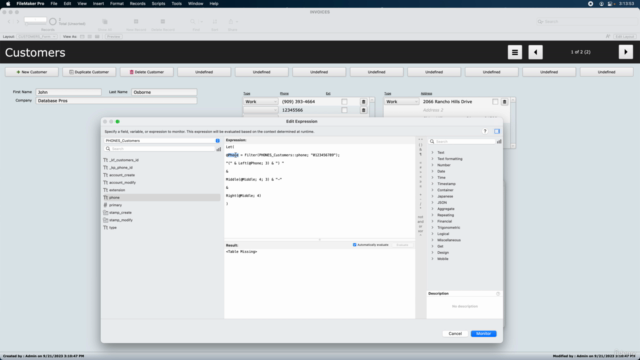Click the Preview button
Image resolution: width=640 pixels, height=360 pixels.
tap(113, 37)
